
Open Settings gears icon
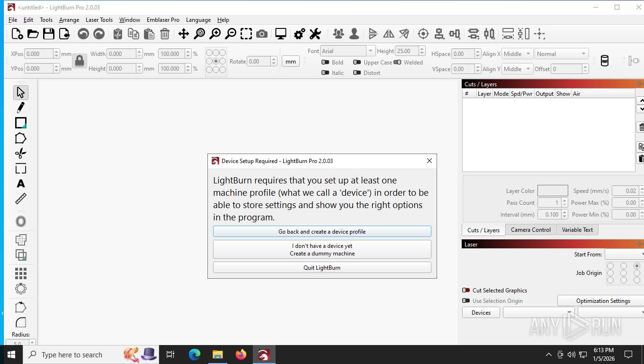299,34
